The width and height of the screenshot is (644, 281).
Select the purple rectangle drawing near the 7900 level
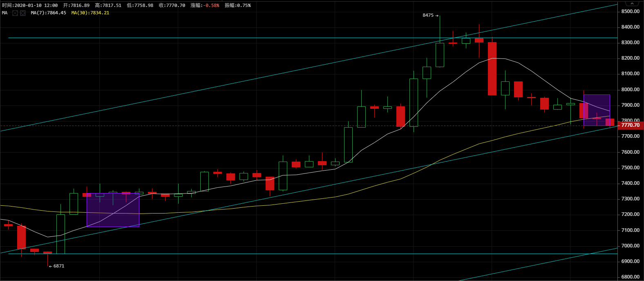coord(597,110)
